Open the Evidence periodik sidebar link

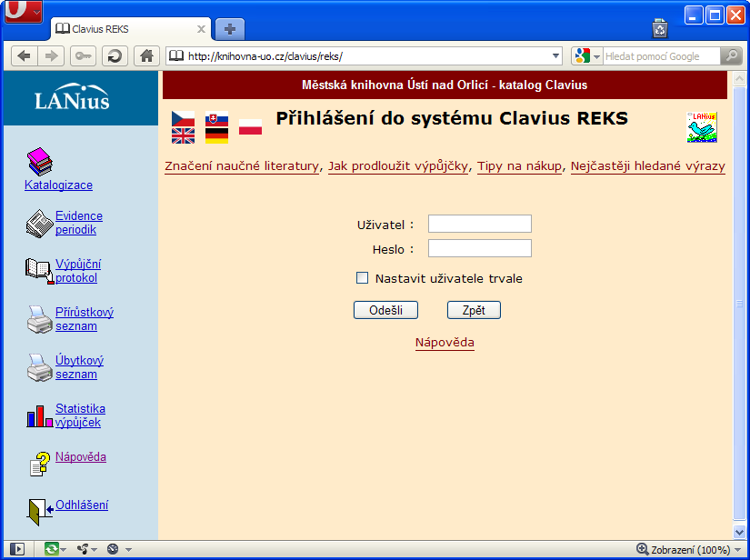tap(79, 223)
